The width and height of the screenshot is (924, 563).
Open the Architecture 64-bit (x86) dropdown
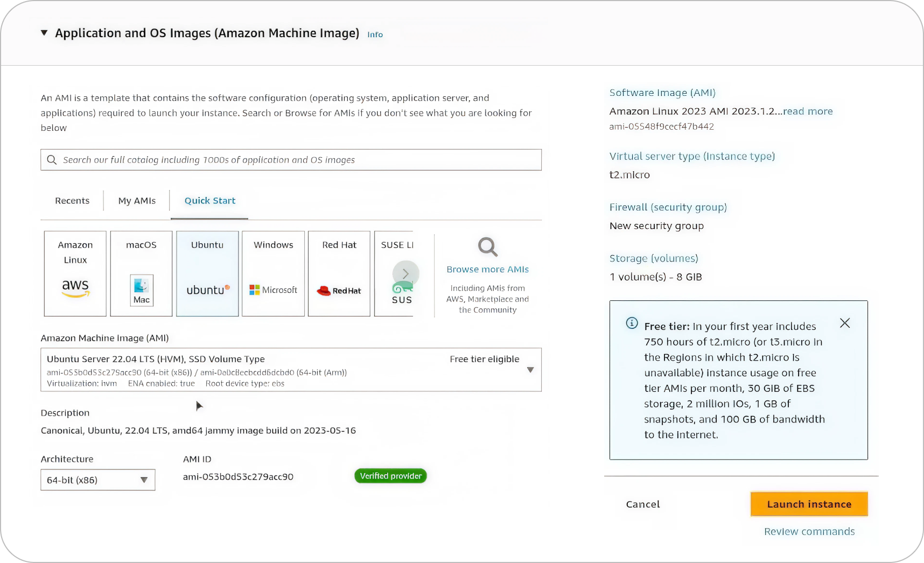point(98,480)
